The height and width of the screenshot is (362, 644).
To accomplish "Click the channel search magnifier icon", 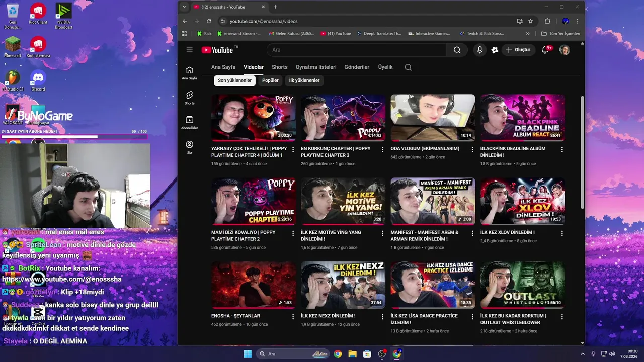I will tap(408, 67).
